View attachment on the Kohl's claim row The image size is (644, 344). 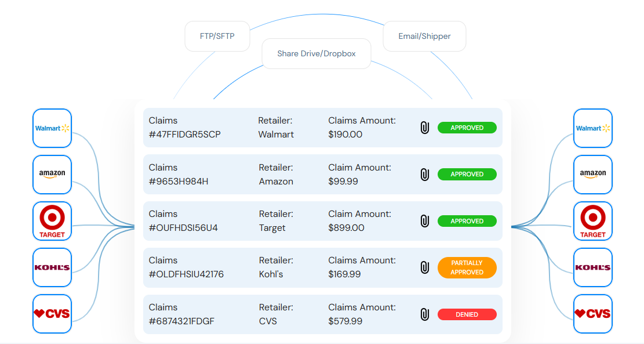(424, 267)
